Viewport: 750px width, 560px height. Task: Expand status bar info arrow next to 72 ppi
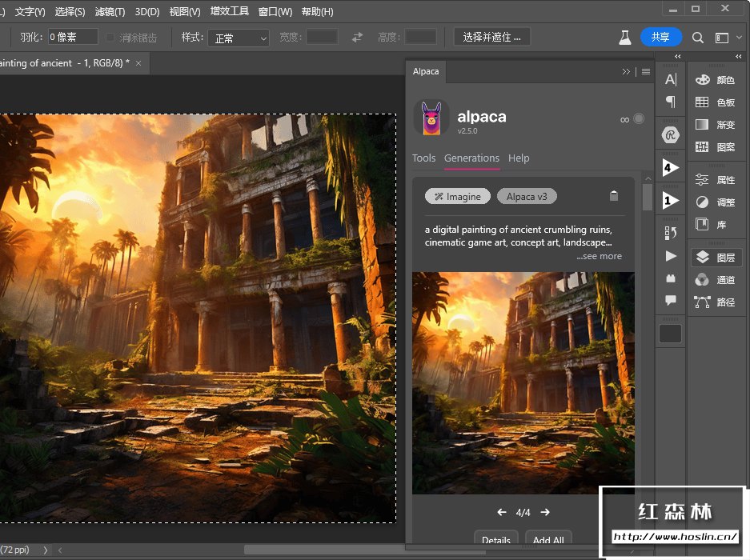pyautogui.click(x=46, y=550)
